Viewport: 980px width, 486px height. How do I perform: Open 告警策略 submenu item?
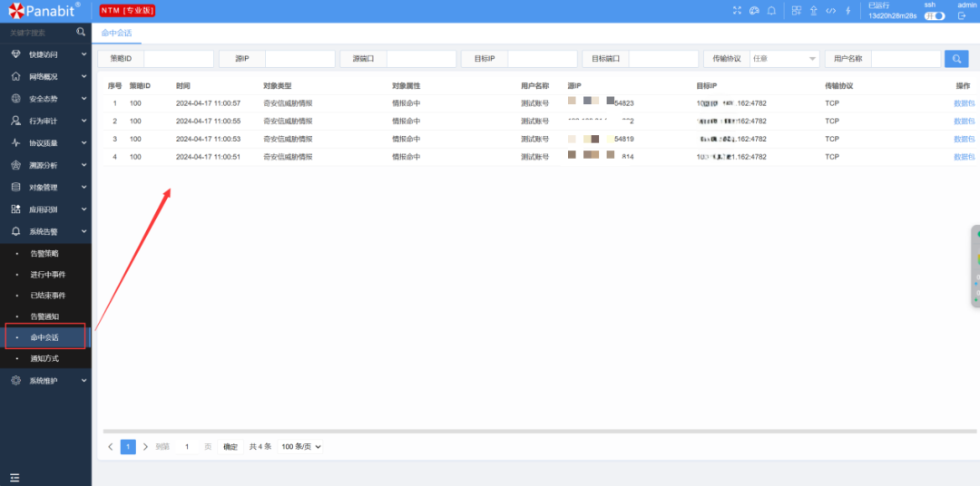pos(45,254)
